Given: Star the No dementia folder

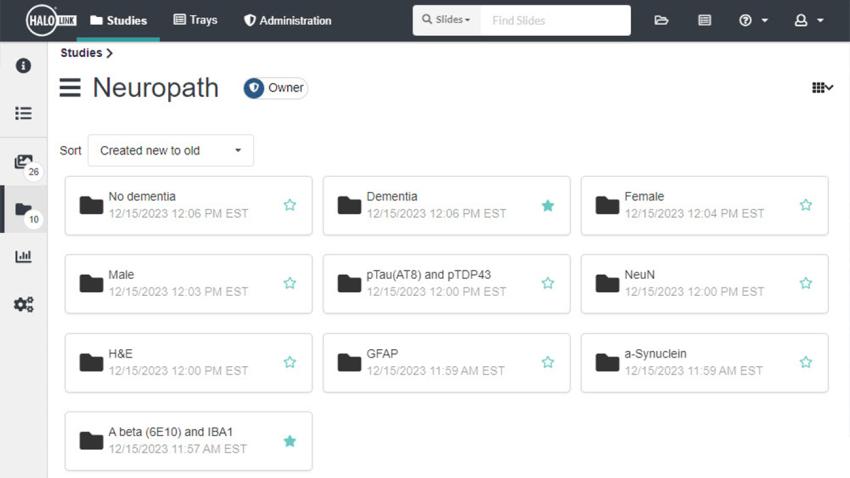Looking at the screenshot, I should coord(289,206).
